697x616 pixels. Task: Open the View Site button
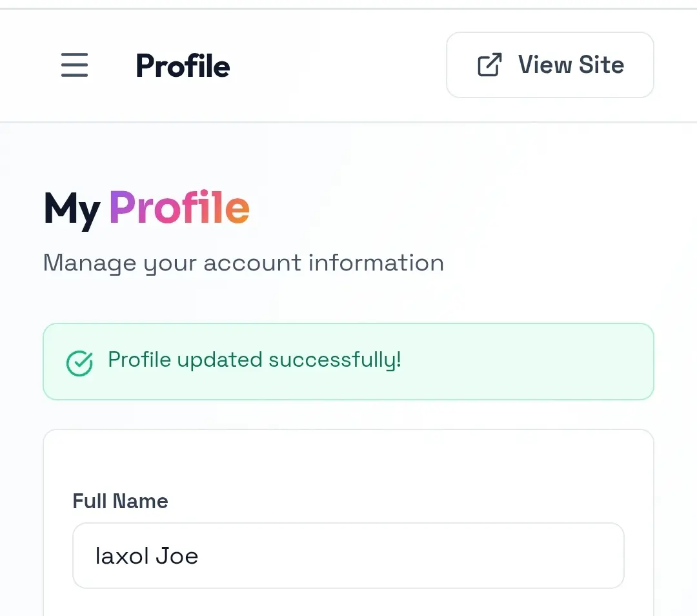click(x=550, y=65)
